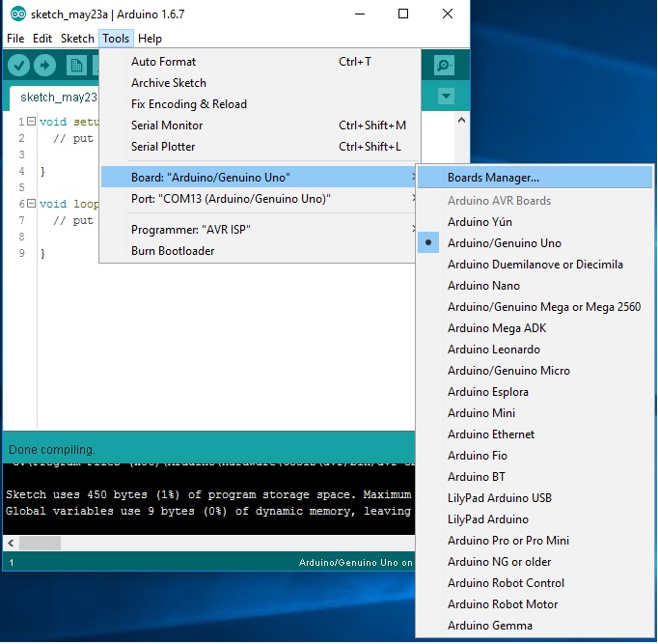
Task: Click the editor scrollbar up arrow
Action: point(461,120)
